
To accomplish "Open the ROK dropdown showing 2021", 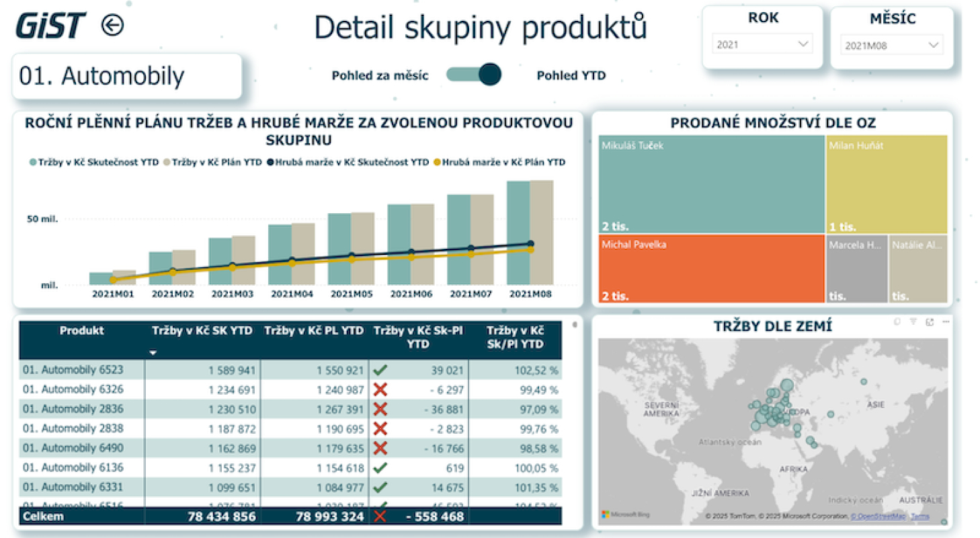I will (x=762, y=44).
